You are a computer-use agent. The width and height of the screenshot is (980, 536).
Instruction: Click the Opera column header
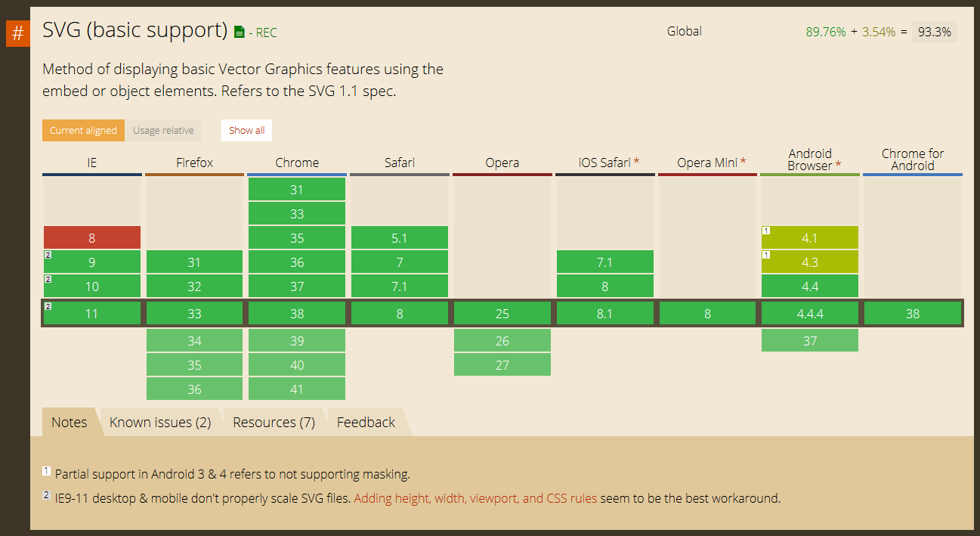click(502, 163)
